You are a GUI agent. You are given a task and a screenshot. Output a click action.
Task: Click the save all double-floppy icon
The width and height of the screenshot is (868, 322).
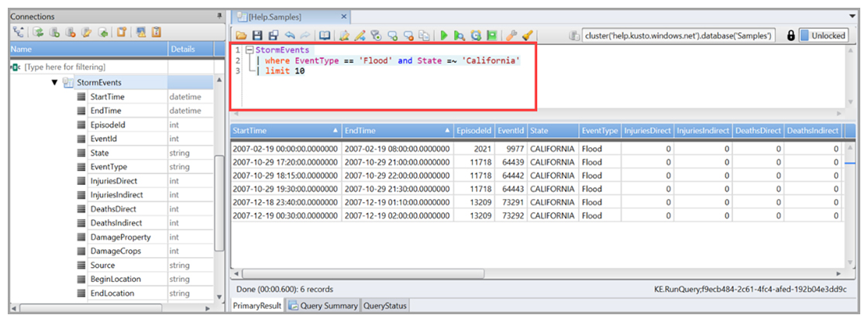point(274,36)
